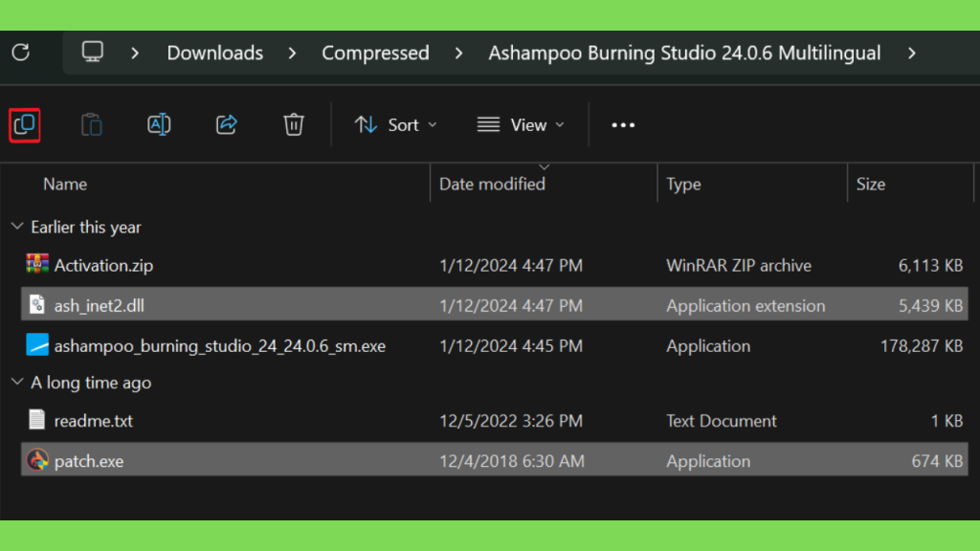
Task: Sort by the Name column header
Action: [65, 185]
